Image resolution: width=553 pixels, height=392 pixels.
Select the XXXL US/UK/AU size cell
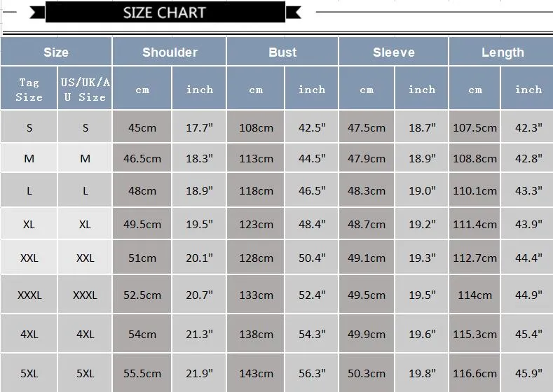click(x=85, y=295)
